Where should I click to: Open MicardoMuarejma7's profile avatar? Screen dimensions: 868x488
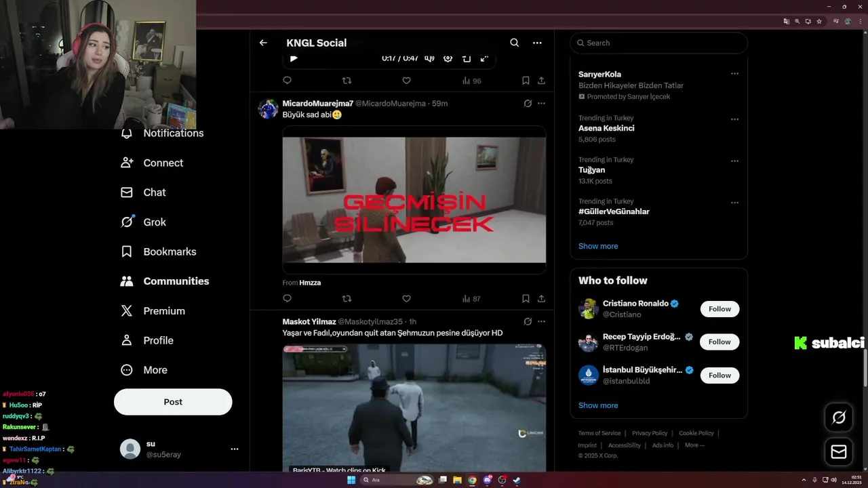click(269, 109)
